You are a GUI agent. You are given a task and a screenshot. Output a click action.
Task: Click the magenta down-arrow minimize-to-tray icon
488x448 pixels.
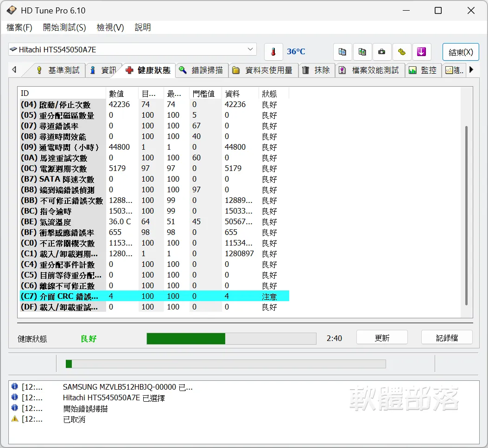[x=422, y=51]
